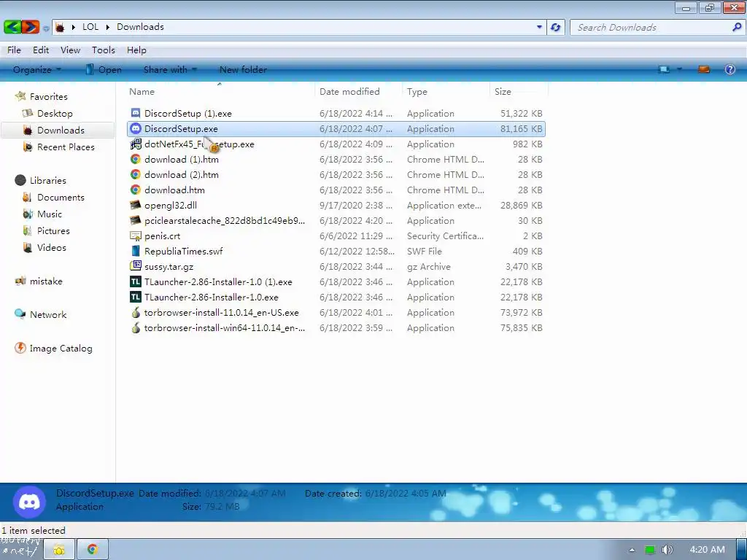Click the Image Catalog icon

[x=20, y=348]
